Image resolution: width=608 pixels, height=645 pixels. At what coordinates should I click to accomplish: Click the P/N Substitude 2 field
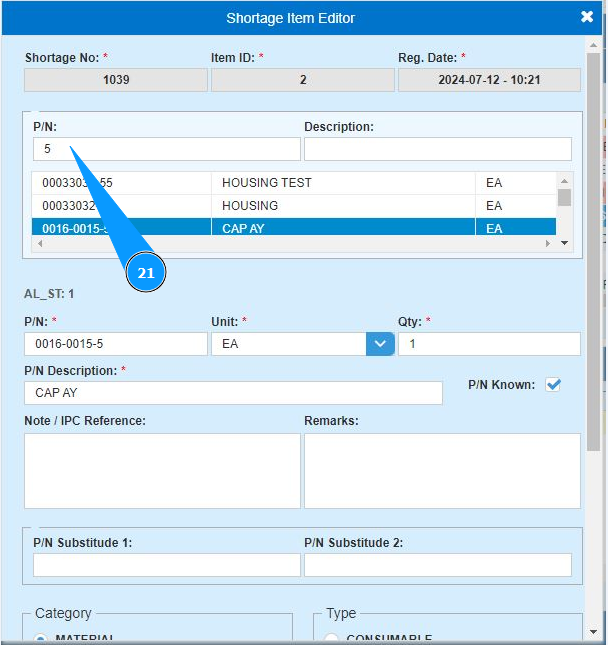[x=438, y=565]
